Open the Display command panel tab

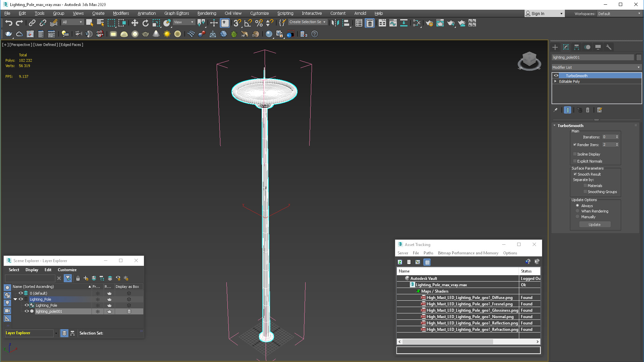tap(598, 47)
